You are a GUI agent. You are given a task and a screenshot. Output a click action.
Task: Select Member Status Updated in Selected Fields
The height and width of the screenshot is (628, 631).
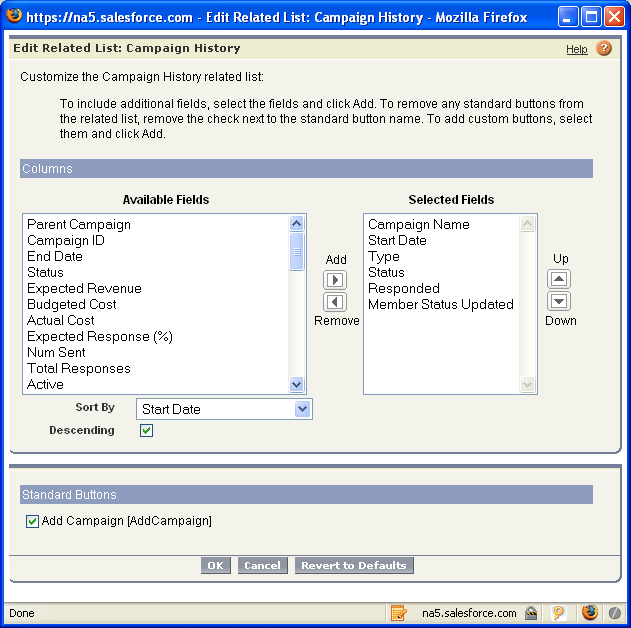(441, 305)
